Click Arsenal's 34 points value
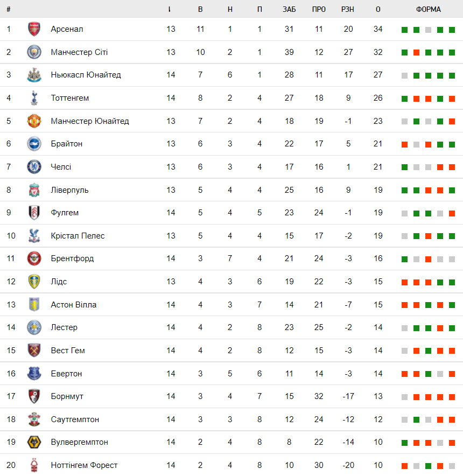The image size is (463, 476). point(378,29)
